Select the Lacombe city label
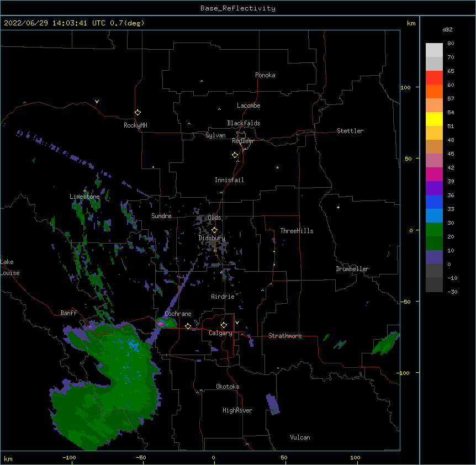Viewport: 476px width, 465px height. pyautogui.click(x=248, y=105)
